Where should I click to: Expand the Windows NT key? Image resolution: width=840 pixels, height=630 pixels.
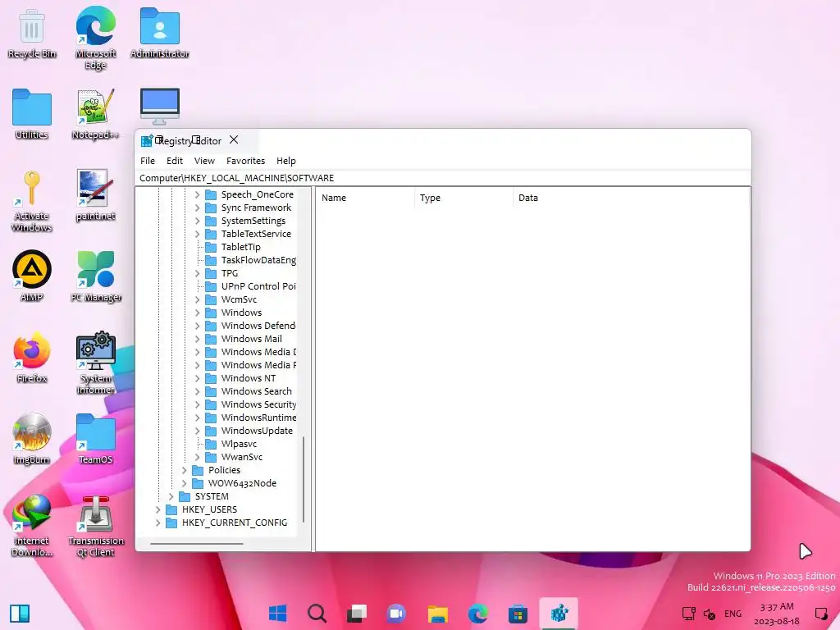(197, 378)
